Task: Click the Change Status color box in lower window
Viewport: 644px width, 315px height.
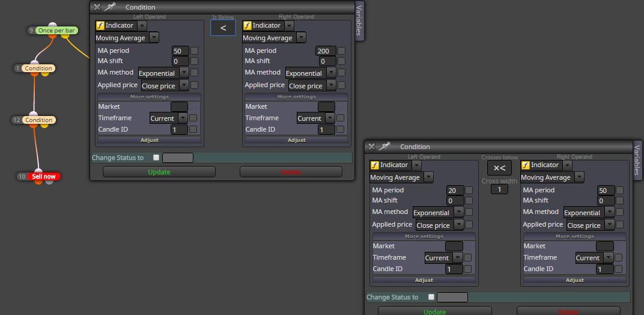Action: click(452, 298)
